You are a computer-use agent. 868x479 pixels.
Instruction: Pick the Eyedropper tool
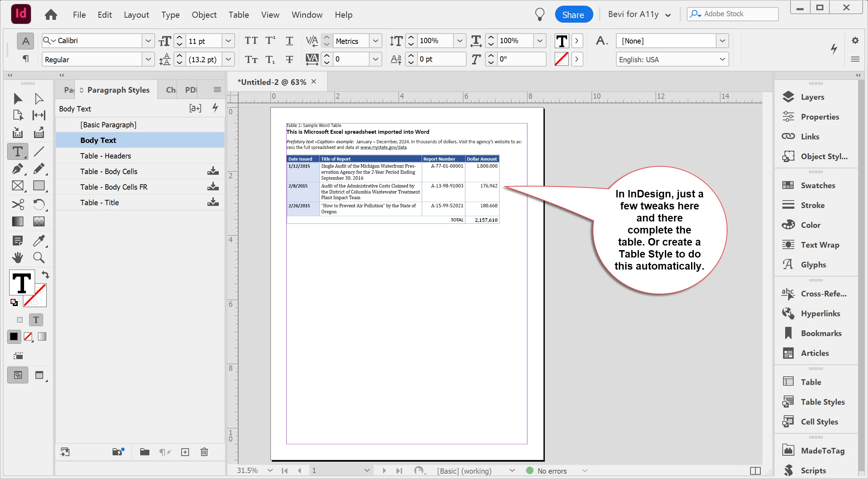click(x=39, y=241)
